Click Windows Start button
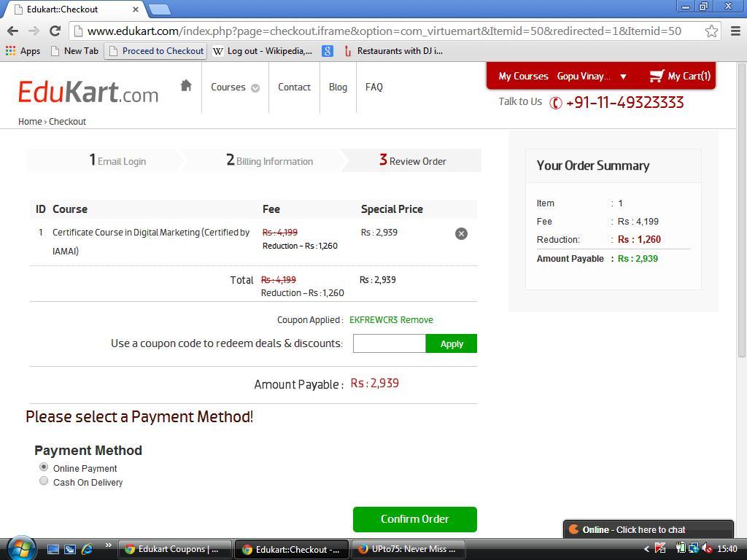Viewport: 747px width, 560px height. coord(20,548)
